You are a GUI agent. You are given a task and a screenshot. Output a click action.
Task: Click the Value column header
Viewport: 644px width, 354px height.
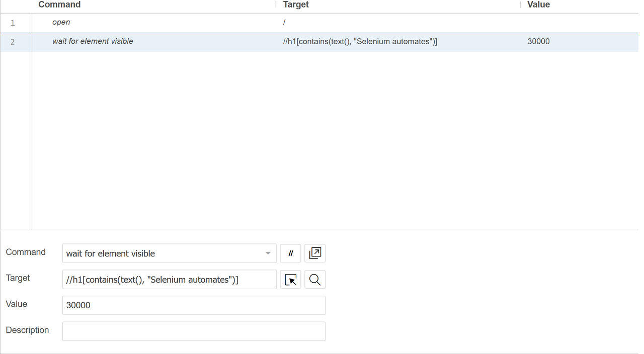pyautogui.click(x=538, y=5)
